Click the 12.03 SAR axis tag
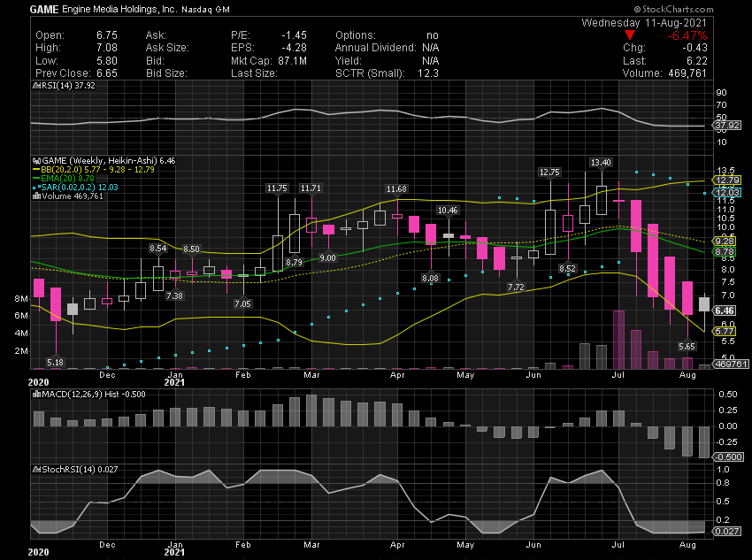The image size is (752, 560). click(x=727, y=192)
